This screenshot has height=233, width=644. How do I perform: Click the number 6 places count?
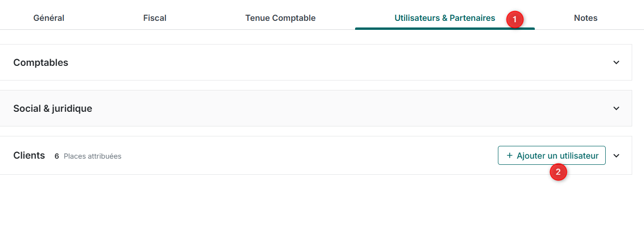click(57, 156)
